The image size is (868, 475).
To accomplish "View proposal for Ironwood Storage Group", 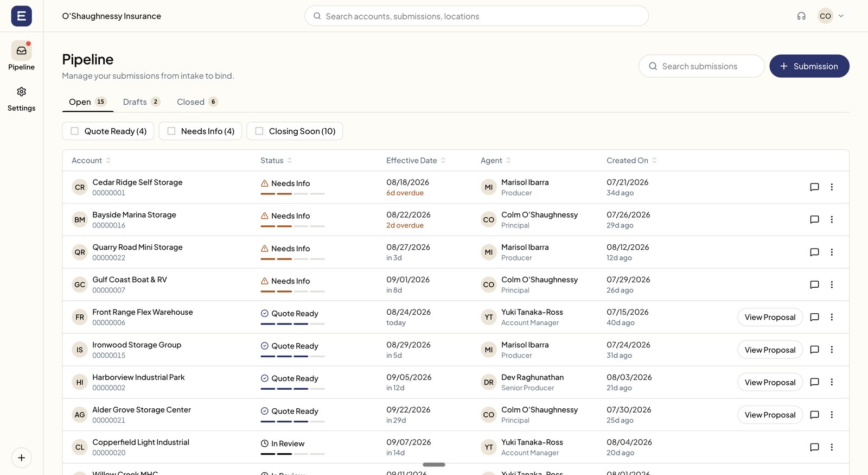I will [x=770, y=350].
